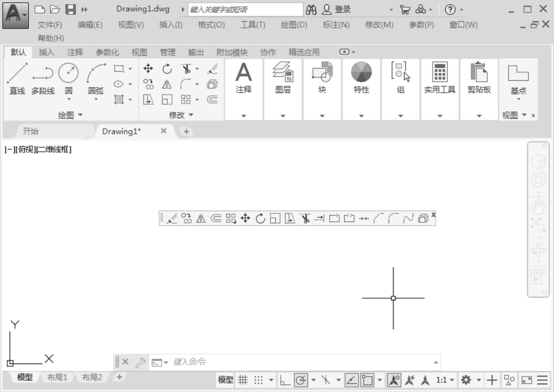This screenshot has width=554, height=392.
Task: Open the Properties (特性) color wheel panel
Action: [x=361, y=79]
